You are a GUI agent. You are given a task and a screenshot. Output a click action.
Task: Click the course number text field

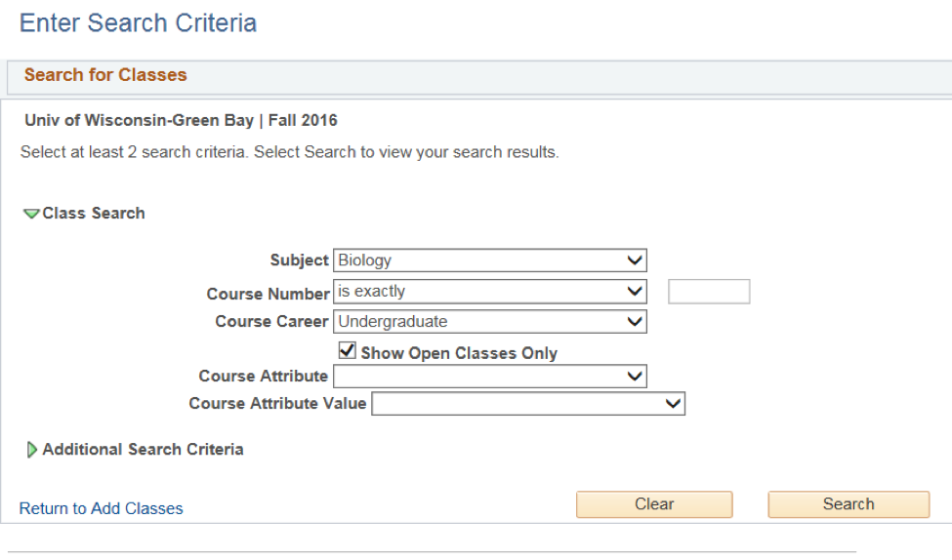709,292
